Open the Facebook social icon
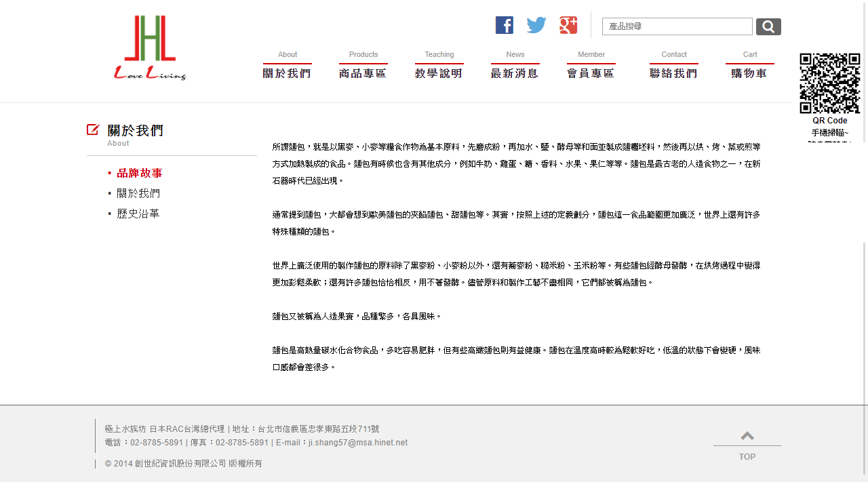The image size is (868, 482). click(x=505, y=25)
